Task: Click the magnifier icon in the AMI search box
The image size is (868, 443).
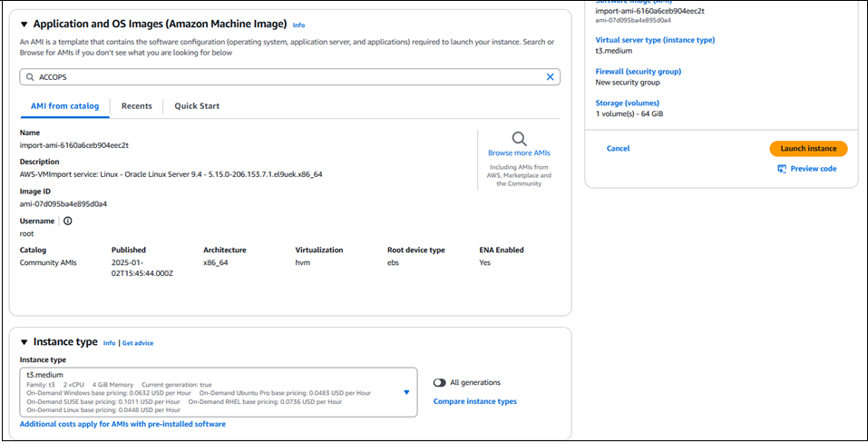Action: click(30, 77)
